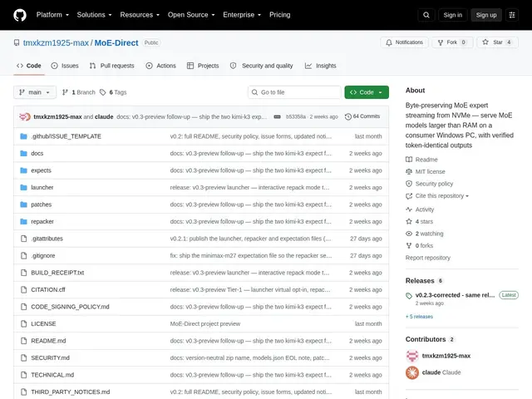Viewport: 532px width, 399px height.
Task: Open the b53358a commit hash
Action: click(296, 116)
